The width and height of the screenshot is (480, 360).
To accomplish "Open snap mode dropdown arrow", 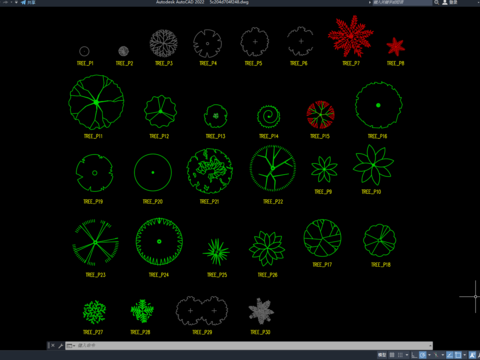I will tap(407, 355).
